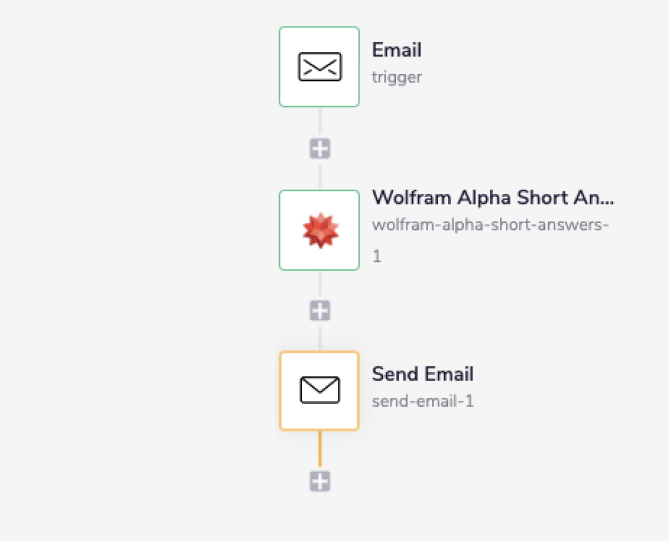Screen dimensions: 669x541
Task: Open the Send Email envelope icon
Action: 319,391
